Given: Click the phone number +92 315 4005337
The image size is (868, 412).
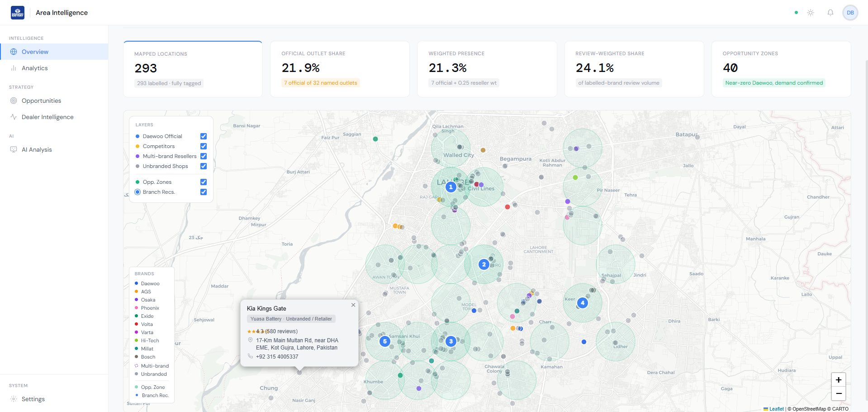Looking at the screenshot, I should point(277,357).
